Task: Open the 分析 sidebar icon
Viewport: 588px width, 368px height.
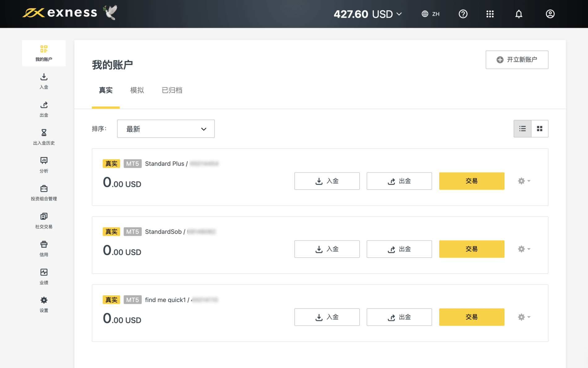Action: point(44,165)
